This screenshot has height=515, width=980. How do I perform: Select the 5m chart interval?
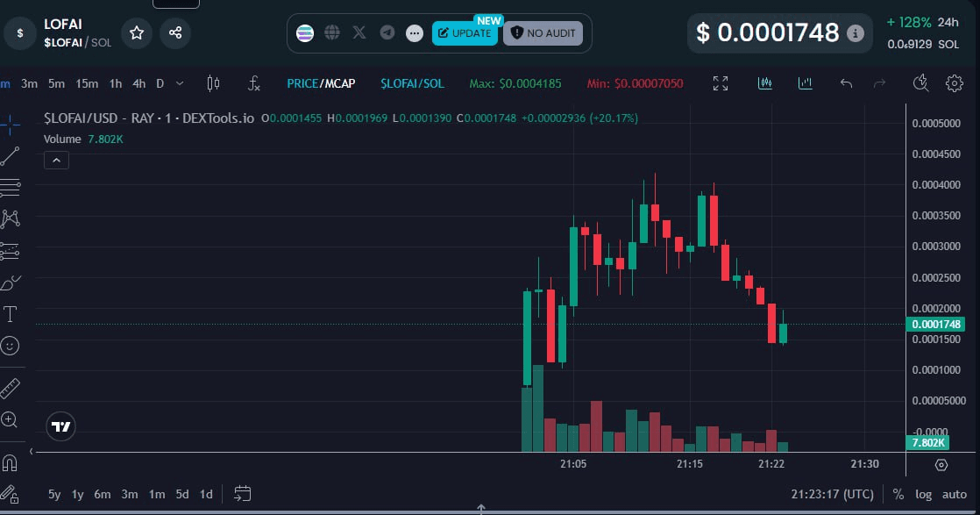[56, 83]
